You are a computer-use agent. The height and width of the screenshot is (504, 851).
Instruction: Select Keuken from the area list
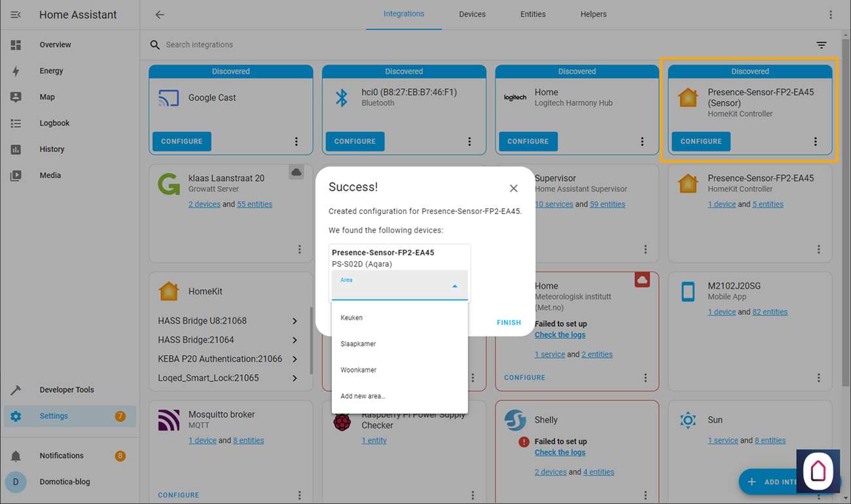tap(352, 317)
